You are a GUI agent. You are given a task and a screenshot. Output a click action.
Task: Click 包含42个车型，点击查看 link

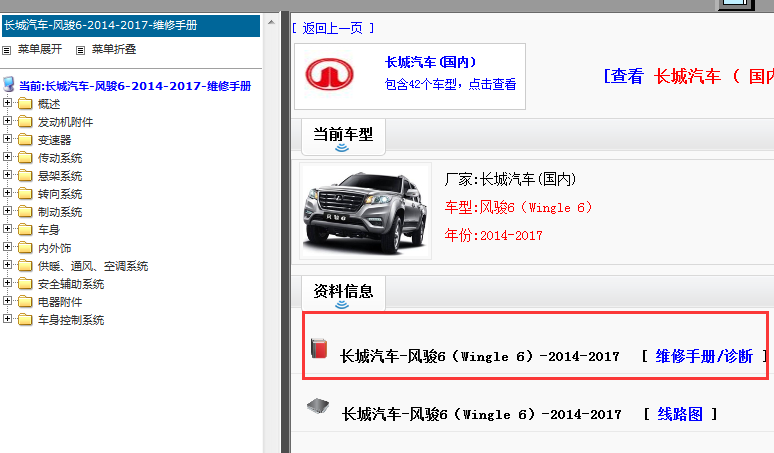tap(450, 84)
